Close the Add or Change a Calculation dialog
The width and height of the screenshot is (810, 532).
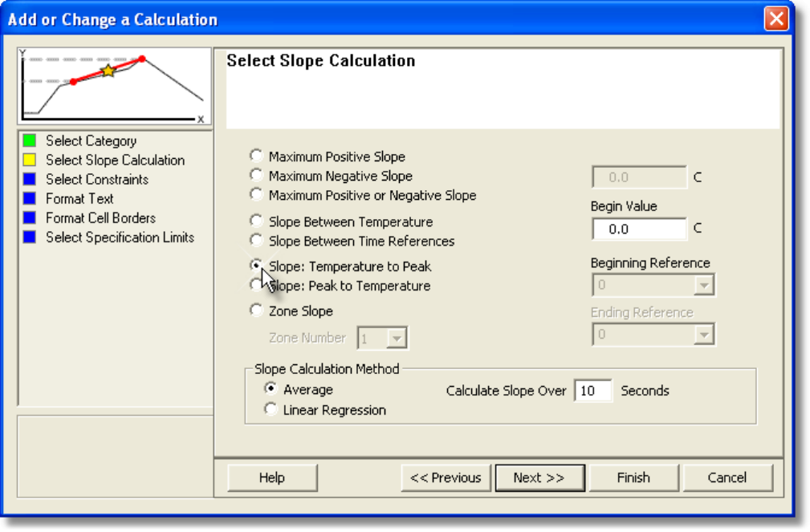(x=775, y=18)
